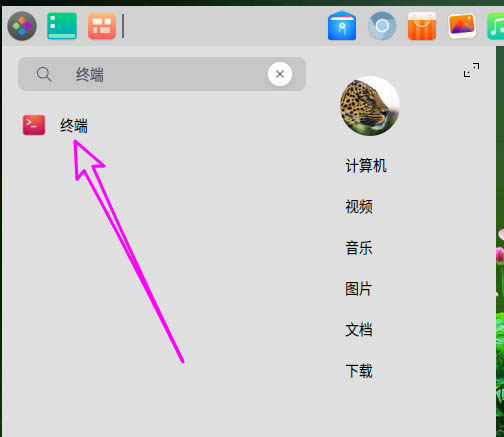Click the green show desktop dock icon
The width and height of the screenshot is (504, 437).
(62, 26)
